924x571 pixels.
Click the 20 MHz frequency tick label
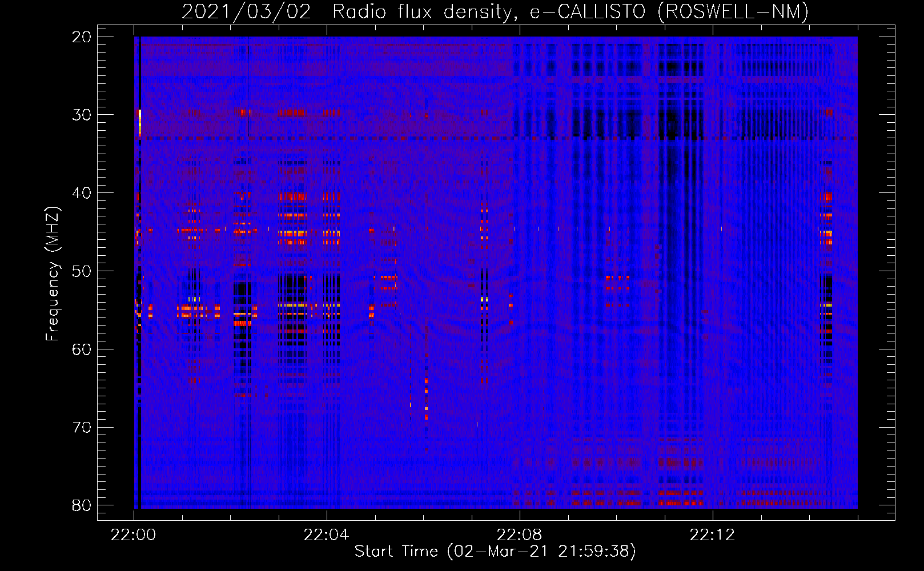(x=82, y=37)
